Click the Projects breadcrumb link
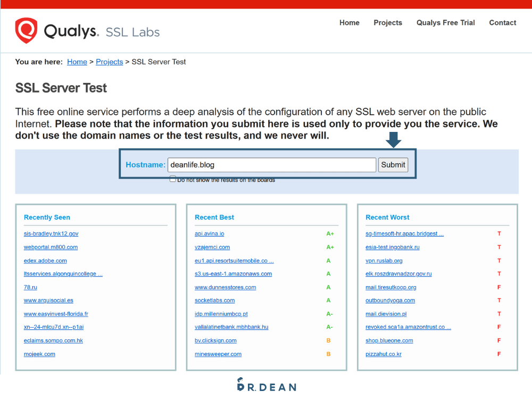This screenshot has width=532, height=399. tap(109, 62)
